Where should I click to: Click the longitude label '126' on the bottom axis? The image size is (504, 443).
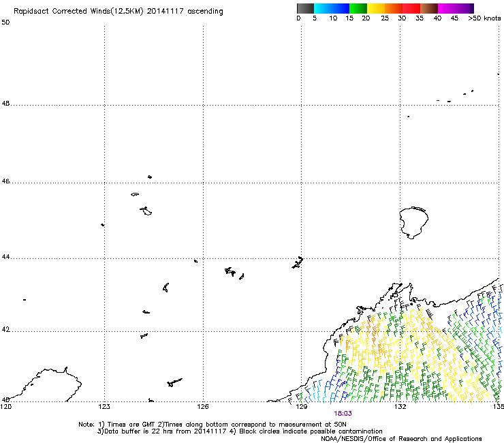coord(203,407)
